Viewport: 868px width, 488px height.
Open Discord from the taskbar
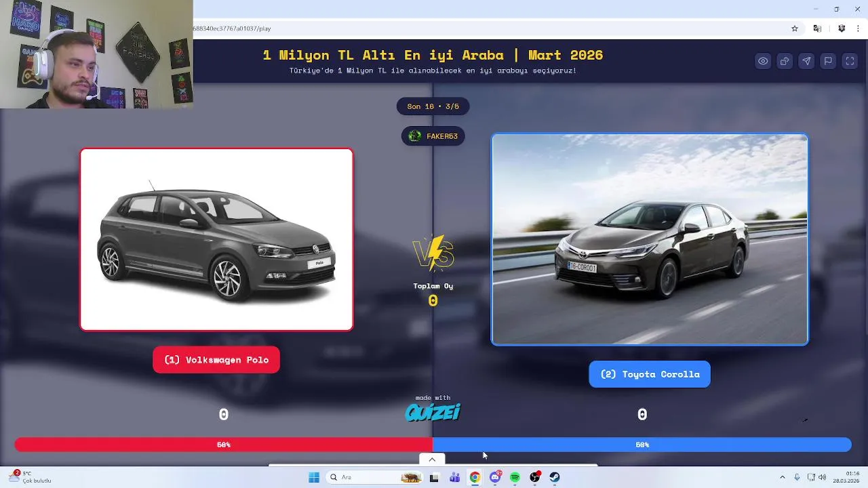click(x=495, y=477)
